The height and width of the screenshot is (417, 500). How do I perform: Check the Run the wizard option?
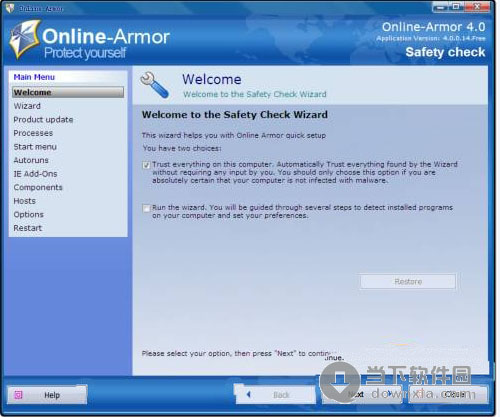146,208
